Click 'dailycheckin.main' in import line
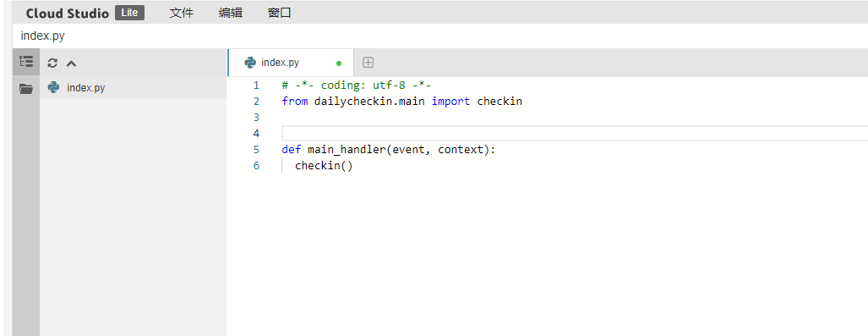This screenshot has width=868, height=336. 369,102
